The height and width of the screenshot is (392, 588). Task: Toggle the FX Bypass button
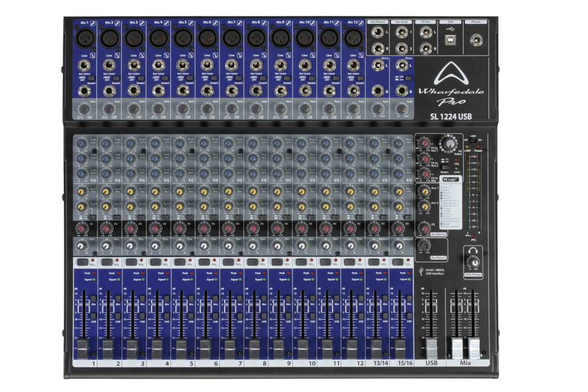pyautogui.click(x=445, y=167)
